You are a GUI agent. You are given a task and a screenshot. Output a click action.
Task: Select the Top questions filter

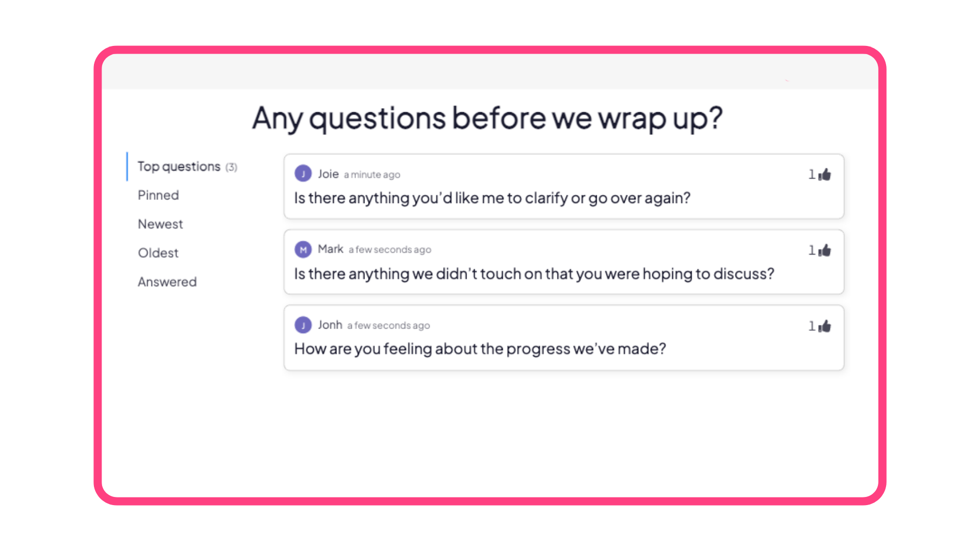click(179, 167)
